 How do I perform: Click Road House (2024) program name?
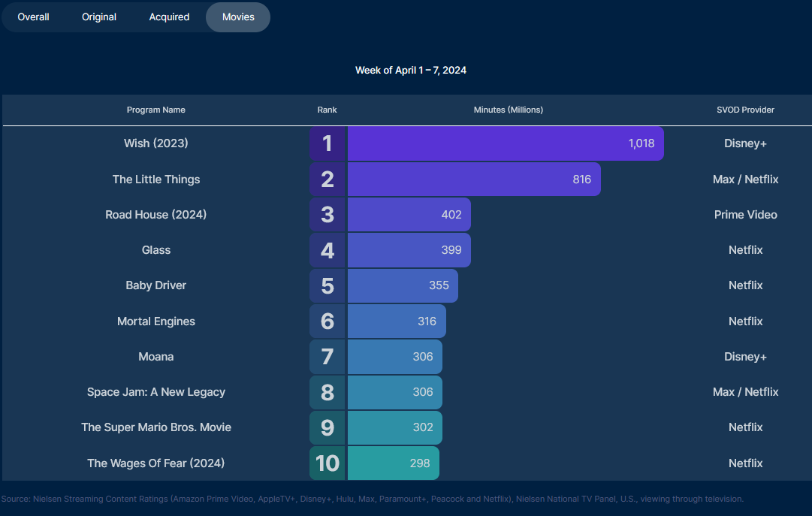click(155, 215)
